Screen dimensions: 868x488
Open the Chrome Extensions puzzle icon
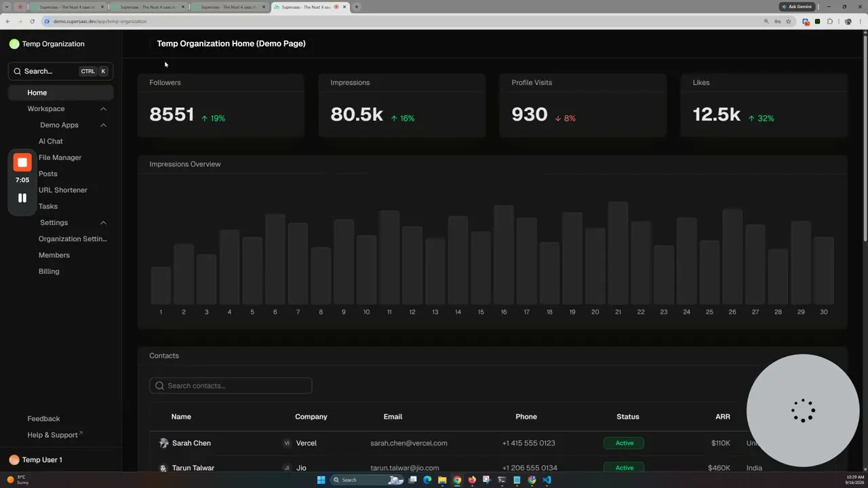pyautogui.click(x=829, y=22)
